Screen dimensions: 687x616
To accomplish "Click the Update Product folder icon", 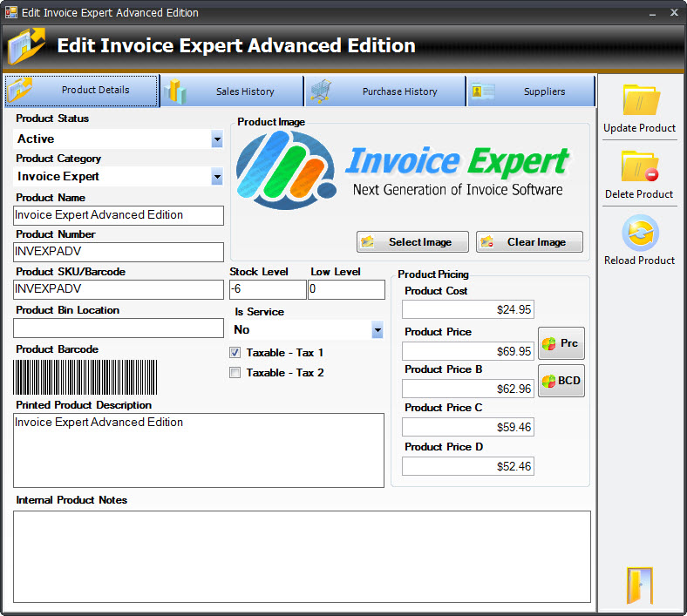I will 641,100.
